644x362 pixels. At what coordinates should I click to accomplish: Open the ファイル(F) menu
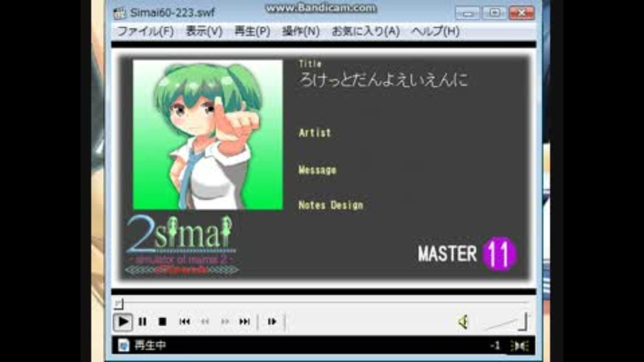pyautogui.click(x=145, y=32)
